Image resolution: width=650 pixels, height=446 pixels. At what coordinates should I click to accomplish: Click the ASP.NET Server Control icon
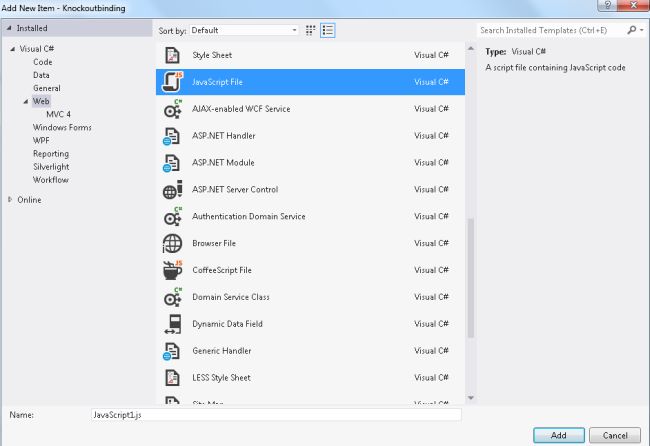[x=172, y=190]
